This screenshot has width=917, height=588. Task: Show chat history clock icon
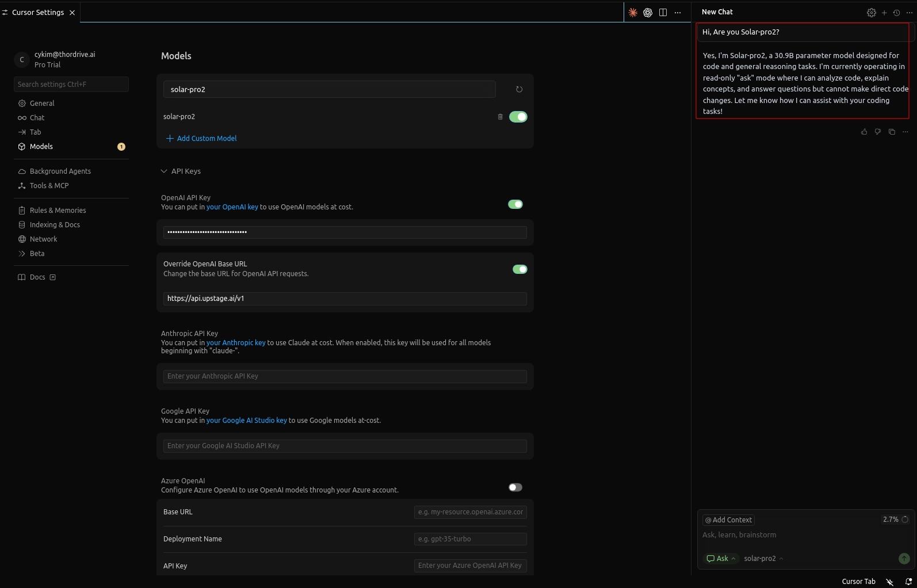tap(896, 12)
